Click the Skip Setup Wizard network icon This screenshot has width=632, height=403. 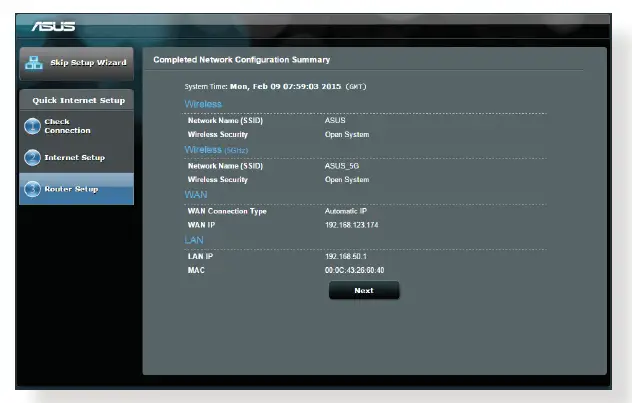point(33,62)
